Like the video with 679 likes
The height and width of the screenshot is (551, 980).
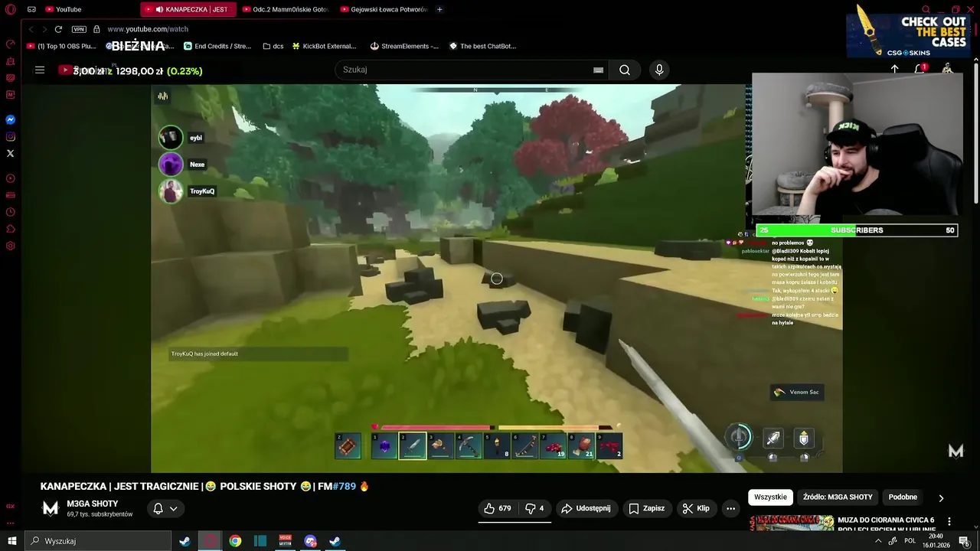tap(497, 508)
